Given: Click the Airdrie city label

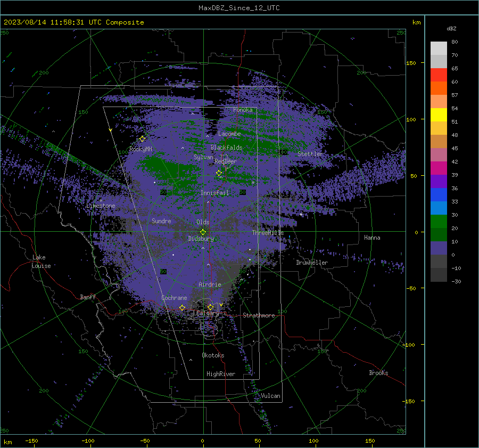Looking at the screenshot, I should [x=210, y=284].
